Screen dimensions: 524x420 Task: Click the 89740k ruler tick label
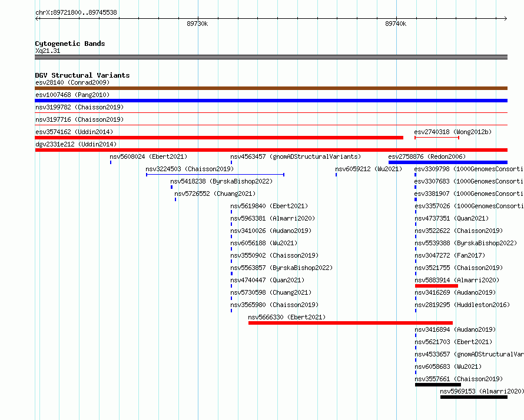(x=396, y=24)
